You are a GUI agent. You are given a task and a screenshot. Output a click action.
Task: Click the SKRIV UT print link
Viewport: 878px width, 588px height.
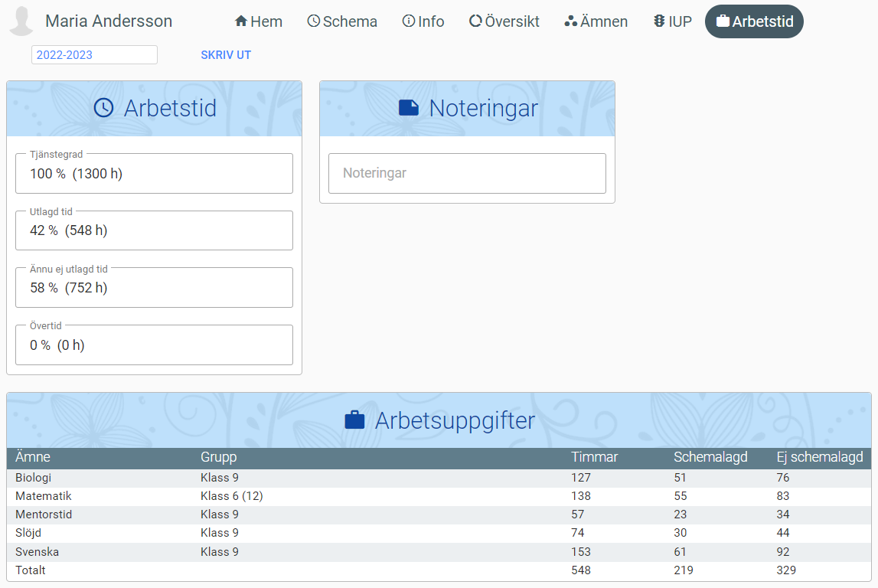(226, 55)
